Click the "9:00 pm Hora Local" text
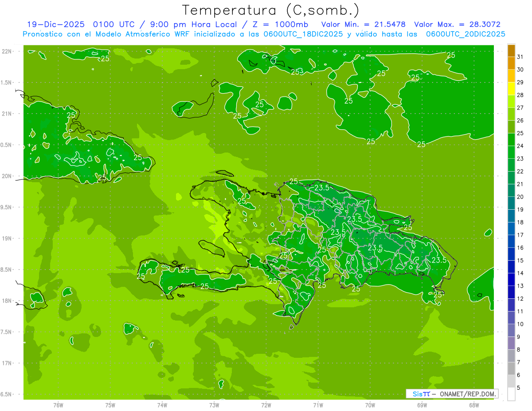532x411 pixels. (192, 24)
